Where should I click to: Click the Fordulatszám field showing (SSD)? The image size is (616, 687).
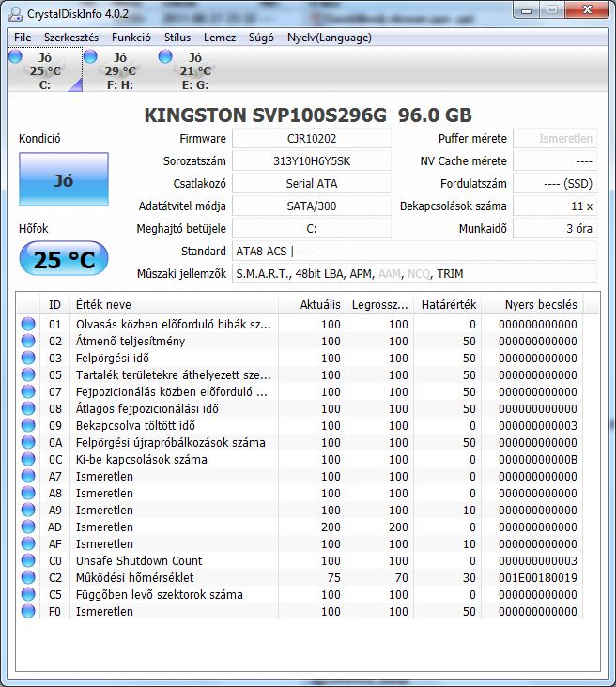click(x=555, y=184)
